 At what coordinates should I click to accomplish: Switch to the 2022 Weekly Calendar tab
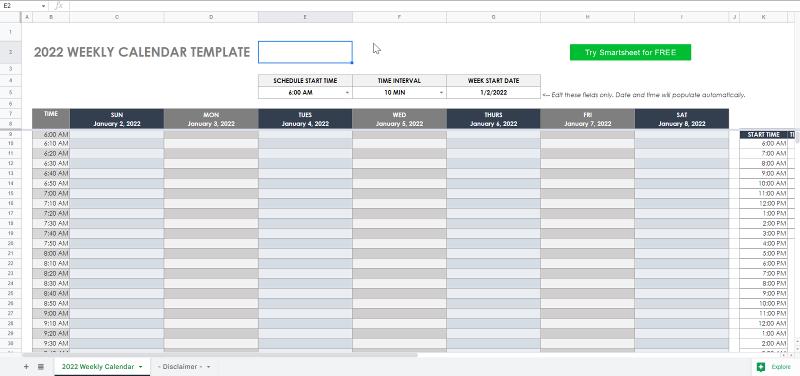[x=98, y=367]
